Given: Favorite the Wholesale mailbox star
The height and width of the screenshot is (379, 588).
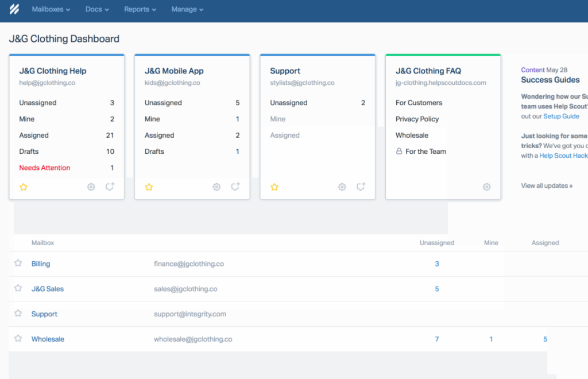Looking at the screenshot, I should tap(18, 339).
